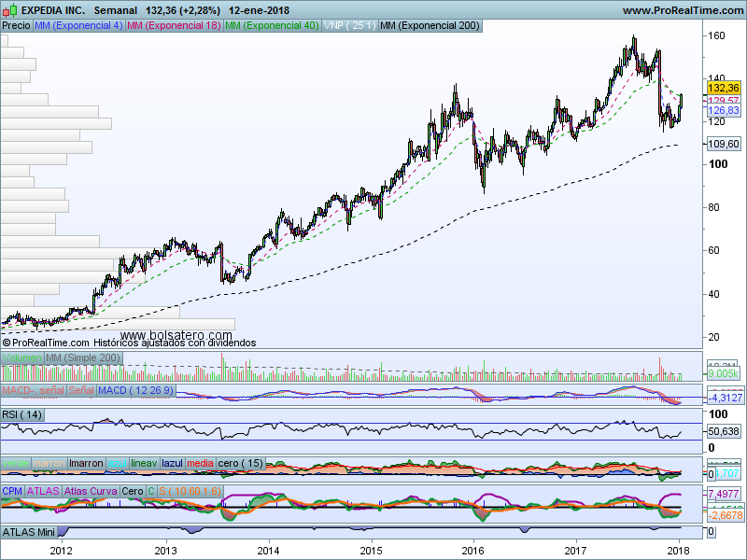
Task: Click the © ProRealTime.com copyright text
Action: coord(46,343)
